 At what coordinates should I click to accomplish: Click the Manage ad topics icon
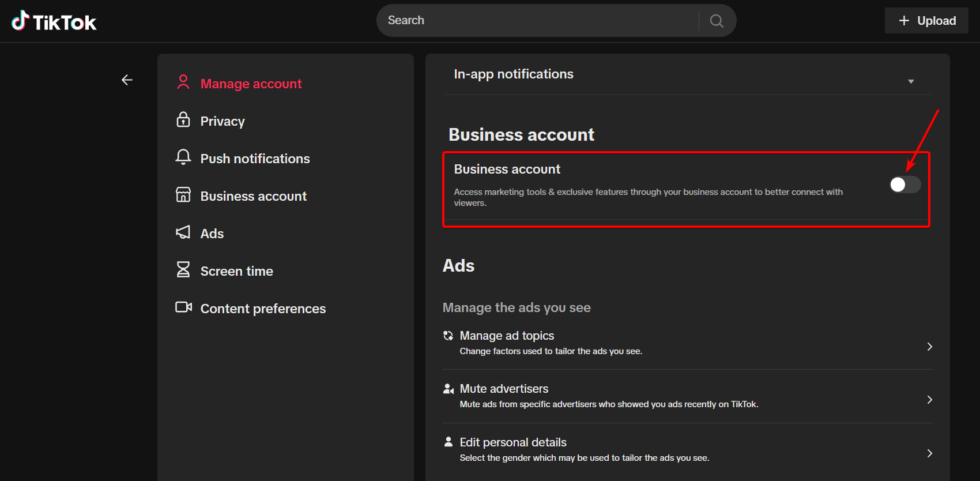pos(448,336)
